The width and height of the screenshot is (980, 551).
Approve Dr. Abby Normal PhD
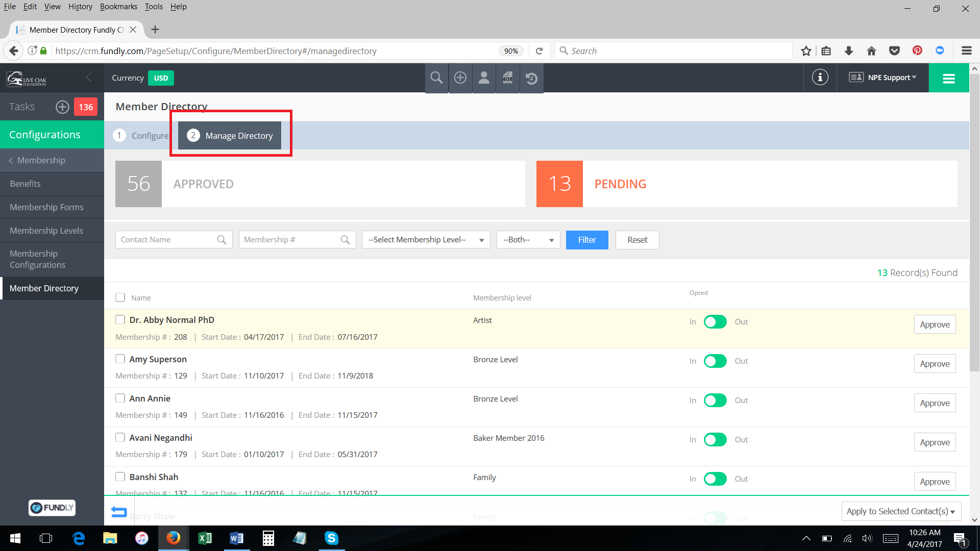[935, 324]
